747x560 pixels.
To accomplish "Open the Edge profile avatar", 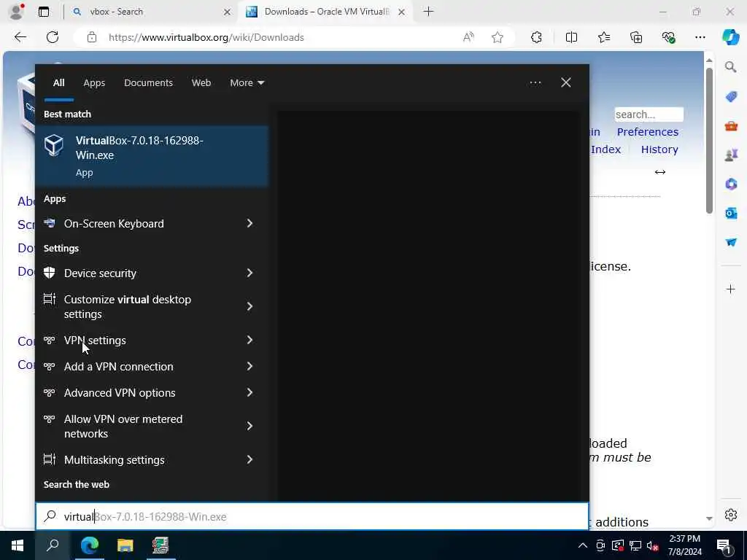I will click(16, 12).
